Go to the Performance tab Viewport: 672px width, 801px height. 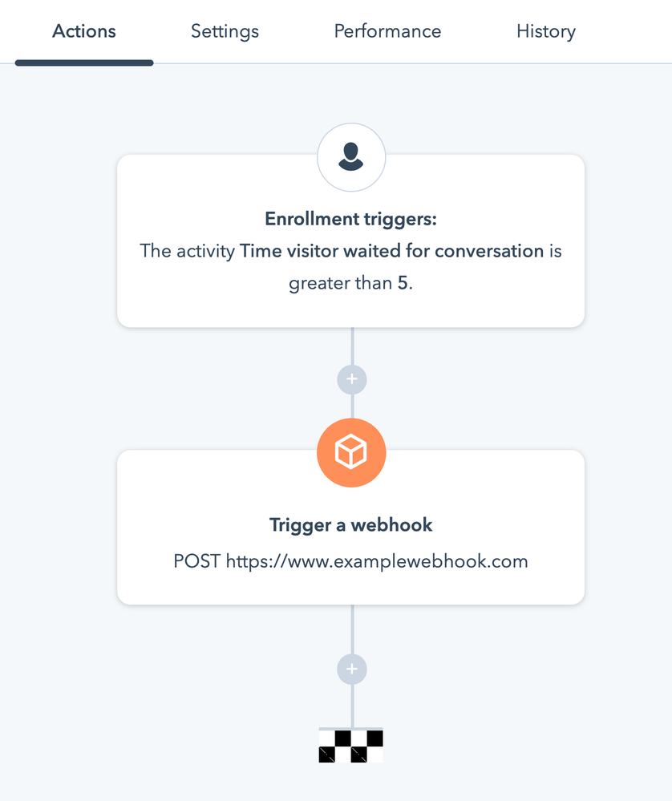pos(387,32)
